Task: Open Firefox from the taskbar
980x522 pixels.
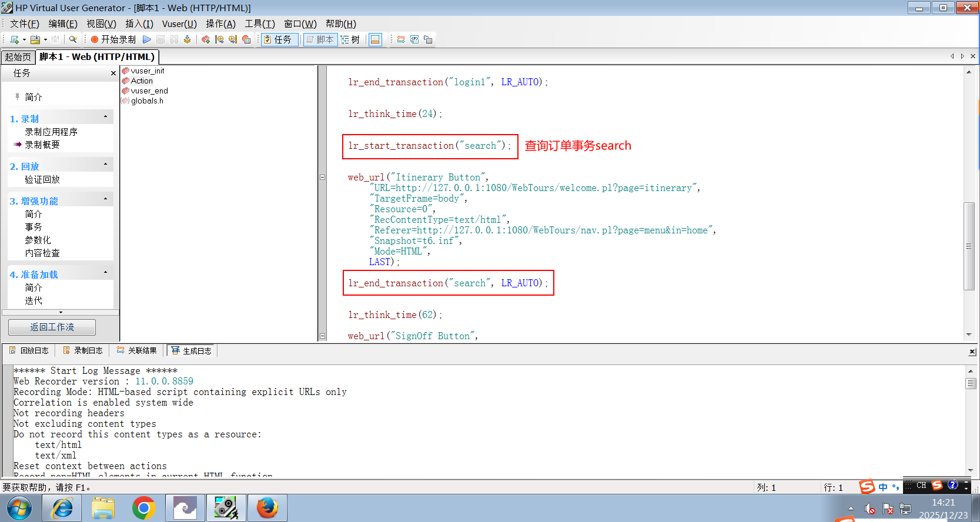Action: (x=267, y=508)
